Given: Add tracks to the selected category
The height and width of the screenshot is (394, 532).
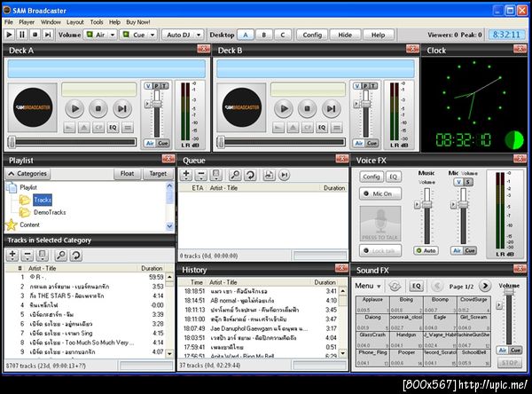Looking at the screenshot, I should point(12,255).
